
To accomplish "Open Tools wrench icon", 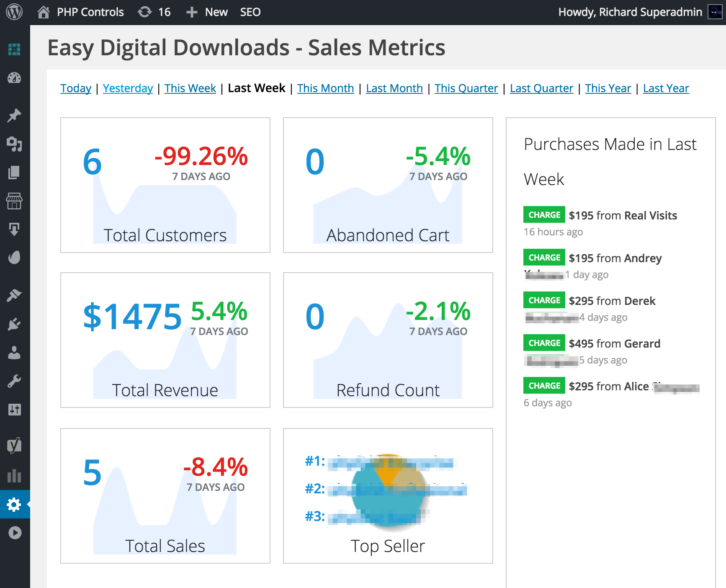I will pos(14,381).
